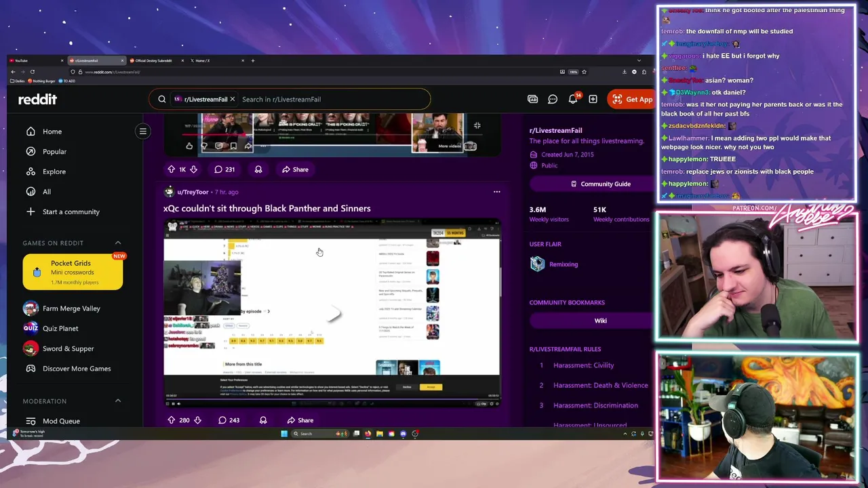Collapse the left navigation sidebar
868x488 pixels.
[x=143, y=131]
